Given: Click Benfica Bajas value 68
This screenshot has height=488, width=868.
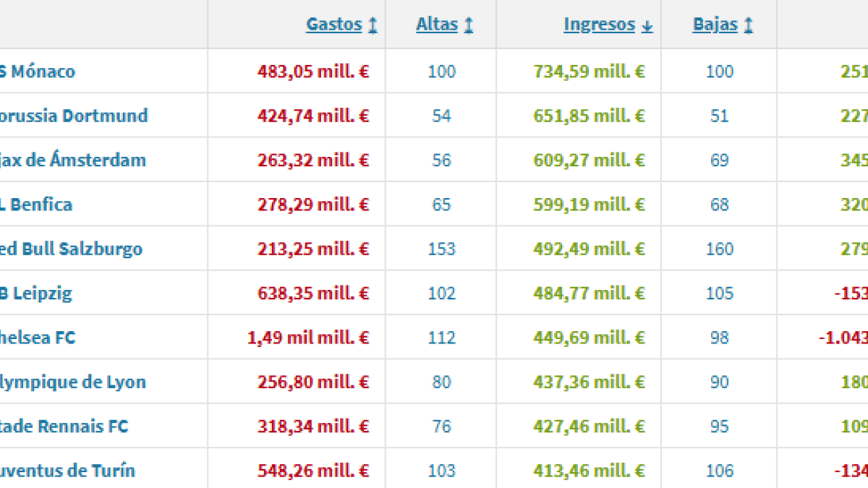Looking at the screenshot, I should (719, 205).
